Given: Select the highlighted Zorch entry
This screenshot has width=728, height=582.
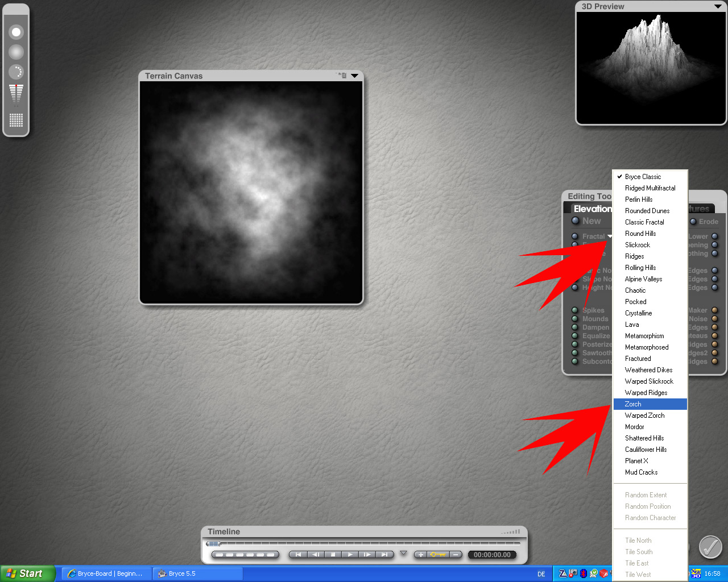Looking at the screenshot, I should [x=650, y=404].
